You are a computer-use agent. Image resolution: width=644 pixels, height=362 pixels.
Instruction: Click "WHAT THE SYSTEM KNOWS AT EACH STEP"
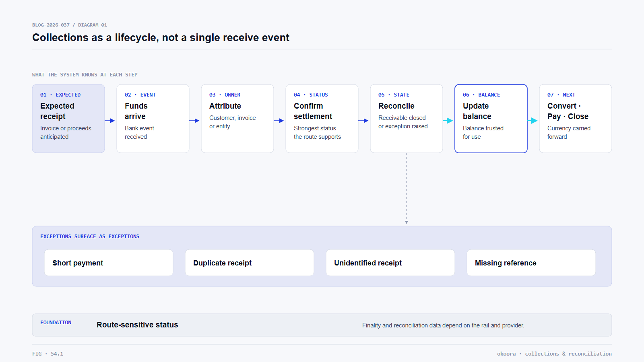pyautogui.click(x=85, y=75)
